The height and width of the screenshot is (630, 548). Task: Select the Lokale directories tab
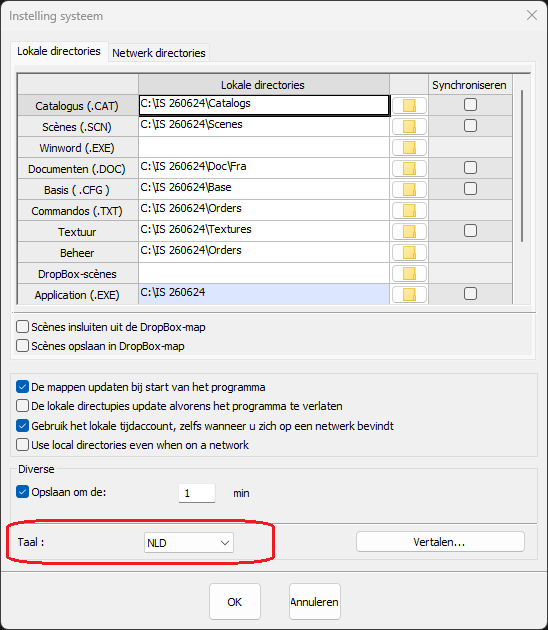point(59,51)
